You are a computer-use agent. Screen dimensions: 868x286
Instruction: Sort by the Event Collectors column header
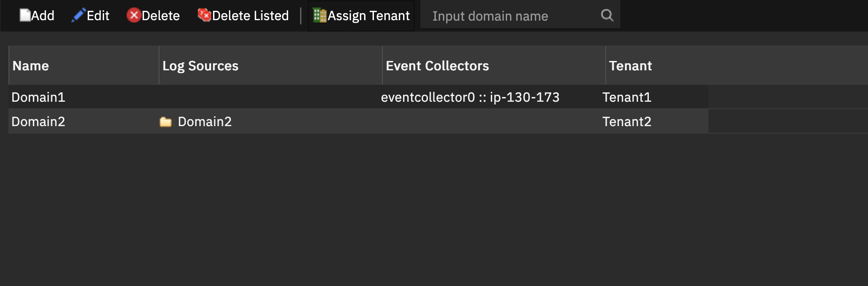pos(438,66)
